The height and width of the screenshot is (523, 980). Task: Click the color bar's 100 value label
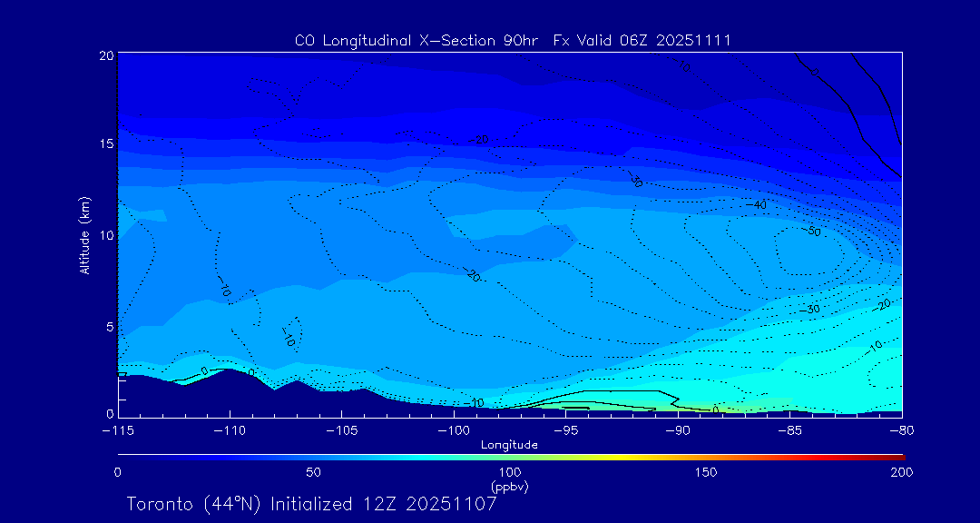(x=509, y=472)
